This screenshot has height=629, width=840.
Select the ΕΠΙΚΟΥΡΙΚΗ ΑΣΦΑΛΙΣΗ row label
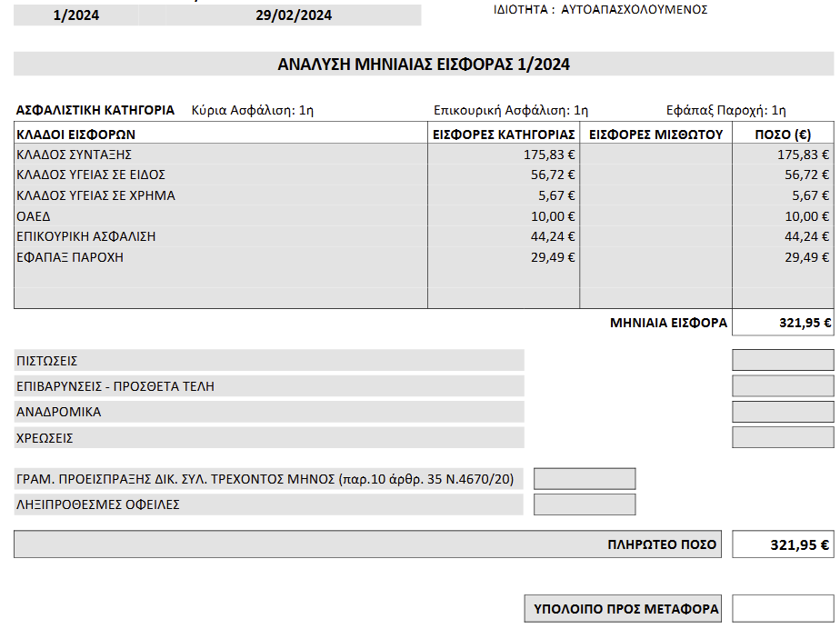pos(86,236)
